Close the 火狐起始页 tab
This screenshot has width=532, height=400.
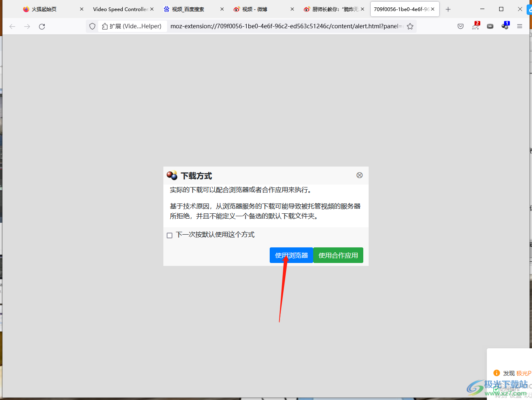click(x=82, y=9)
